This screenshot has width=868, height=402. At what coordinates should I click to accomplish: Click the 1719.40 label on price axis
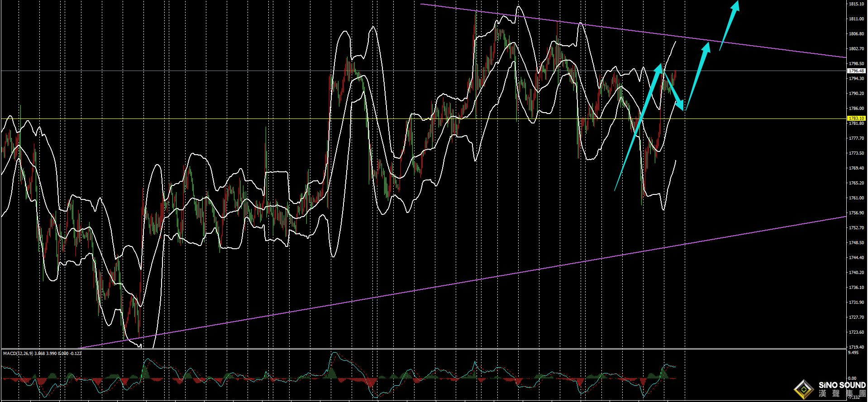pos(856,347)
